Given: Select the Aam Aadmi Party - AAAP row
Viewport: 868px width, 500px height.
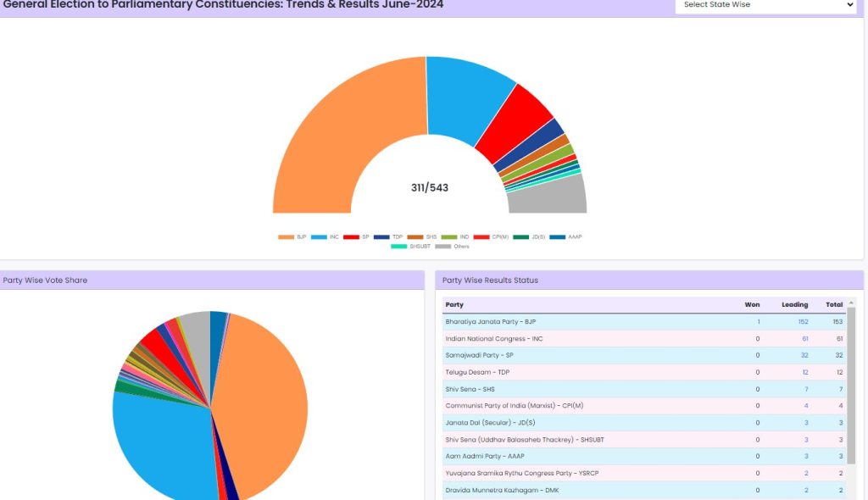Looking at the screenshot, I should coord(593,456).
